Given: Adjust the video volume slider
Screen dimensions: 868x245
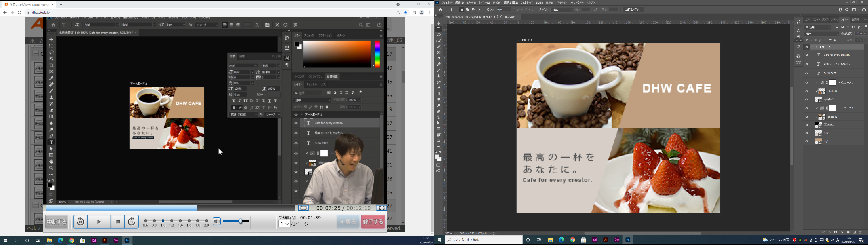Looking at the screenshot, I should coord(236,221).
